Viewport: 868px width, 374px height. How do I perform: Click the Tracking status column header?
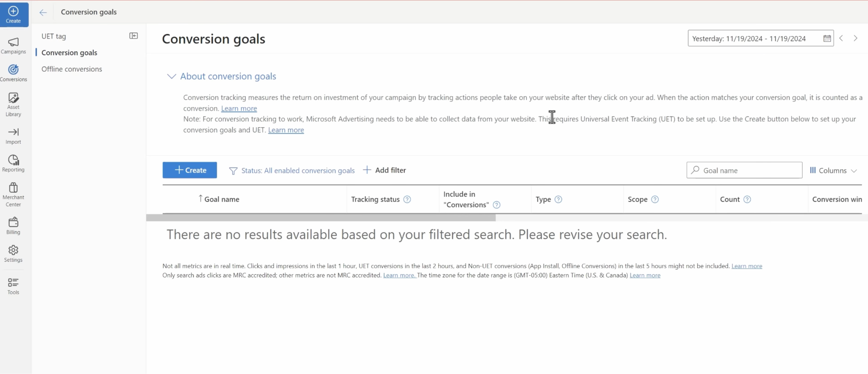pyautogui.click(x=375, y=199)
